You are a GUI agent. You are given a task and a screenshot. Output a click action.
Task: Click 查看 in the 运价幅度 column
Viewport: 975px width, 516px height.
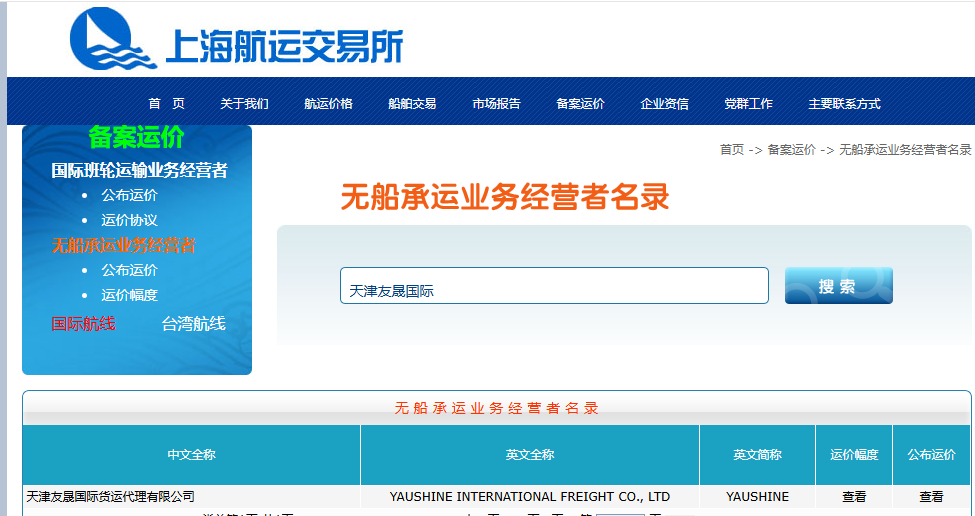tap(854, 497)
